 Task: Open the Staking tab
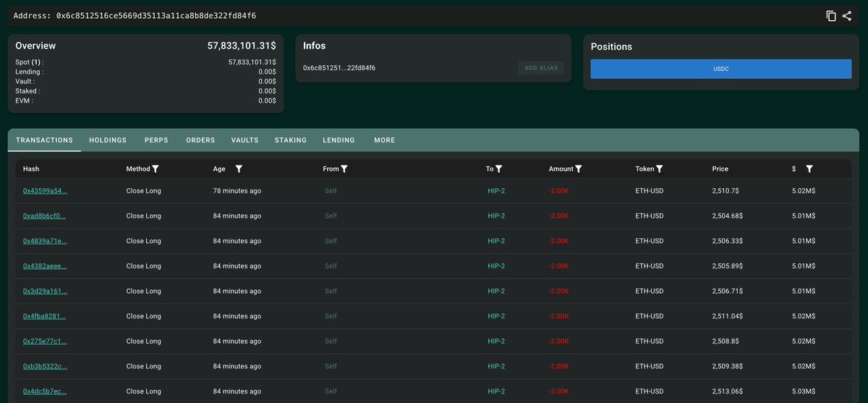point(291,140)
